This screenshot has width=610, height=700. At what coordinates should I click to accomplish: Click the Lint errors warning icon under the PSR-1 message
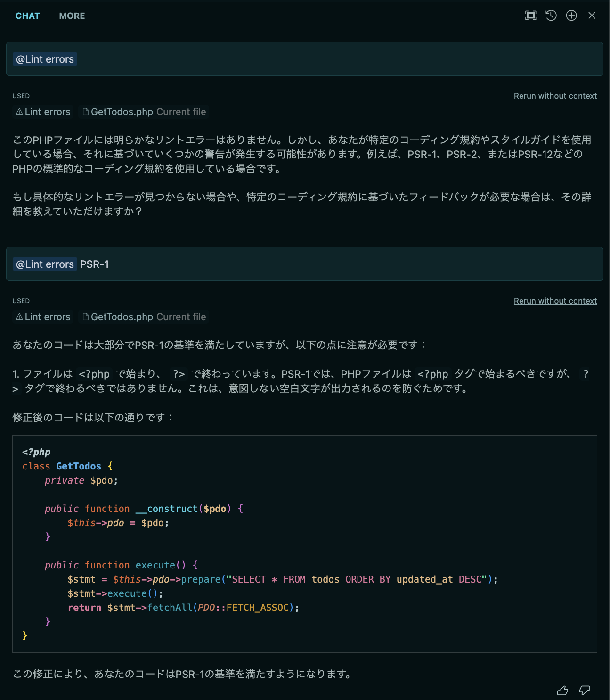[18, 317]
